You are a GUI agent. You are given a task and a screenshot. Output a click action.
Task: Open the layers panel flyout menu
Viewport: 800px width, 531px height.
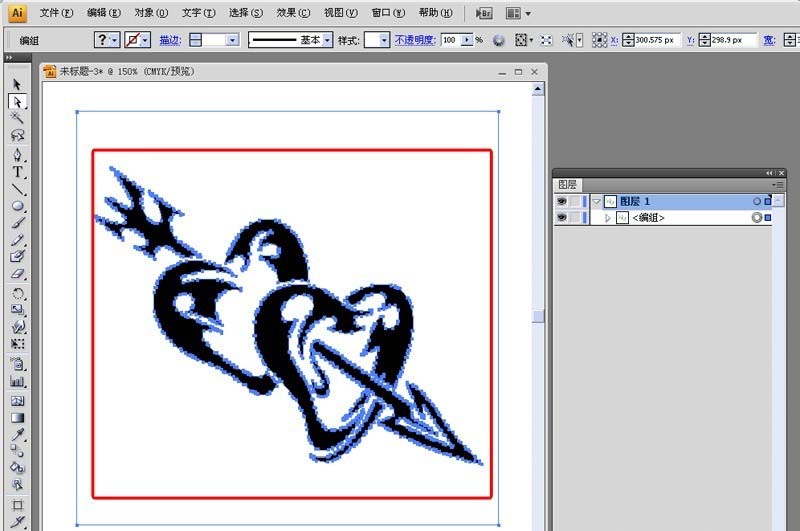pos(778,185)
